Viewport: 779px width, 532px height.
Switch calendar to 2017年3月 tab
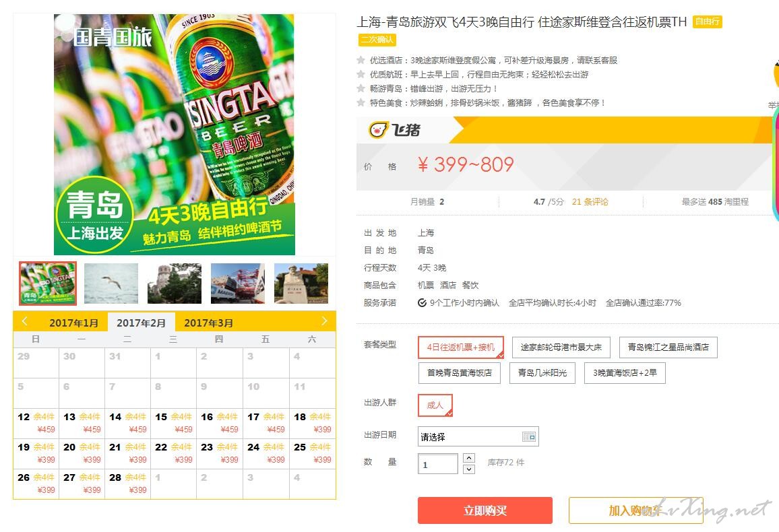click(x=209, y=323)
